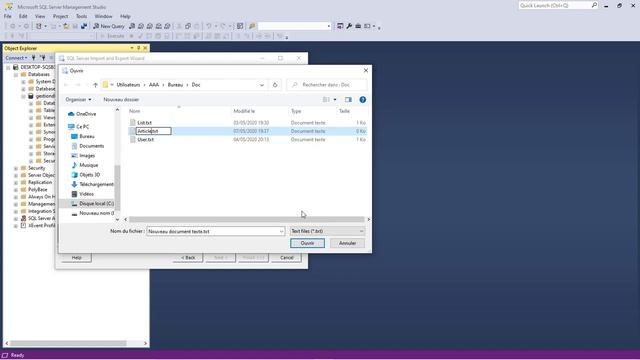Click the Save All toolbar icon
The height and width of the screenshot is (360, 640).
pos(84,26)
